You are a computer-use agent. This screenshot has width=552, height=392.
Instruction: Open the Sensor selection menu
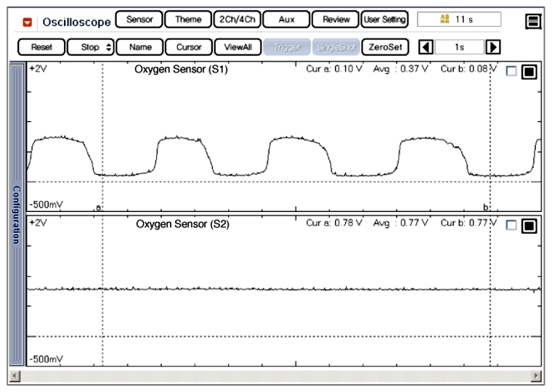pyautogui.click(x=139, y=20)
